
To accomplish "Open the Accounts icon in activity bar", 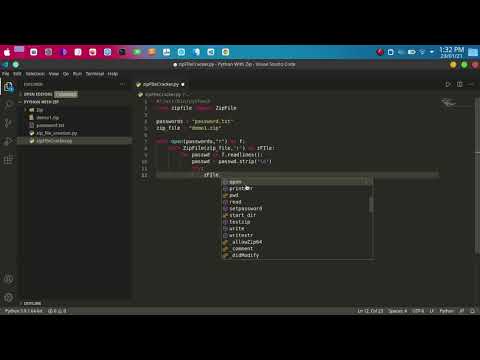I will [x=9, y=279].
